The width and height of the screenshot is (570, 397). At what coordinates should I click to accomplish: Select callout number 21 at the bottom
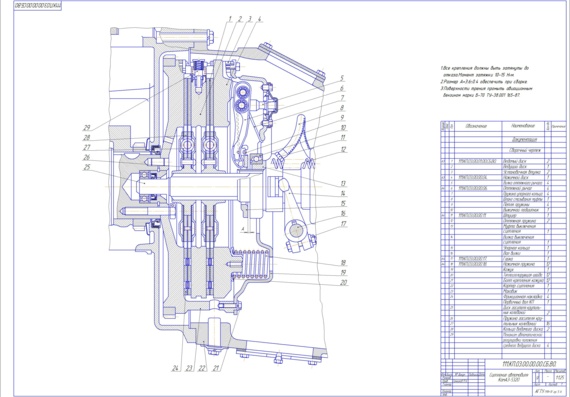coord(216,368)
